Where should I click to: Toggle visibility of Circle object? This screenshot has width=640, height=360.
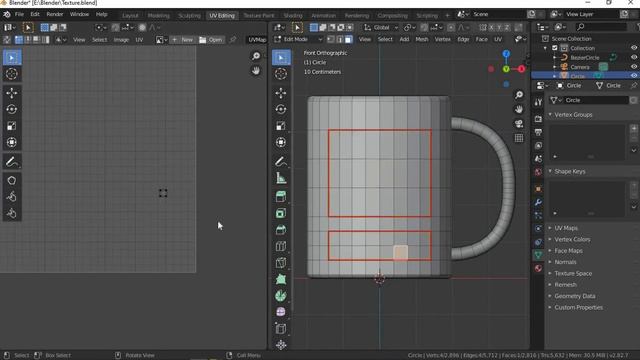[x=634, y=76]
